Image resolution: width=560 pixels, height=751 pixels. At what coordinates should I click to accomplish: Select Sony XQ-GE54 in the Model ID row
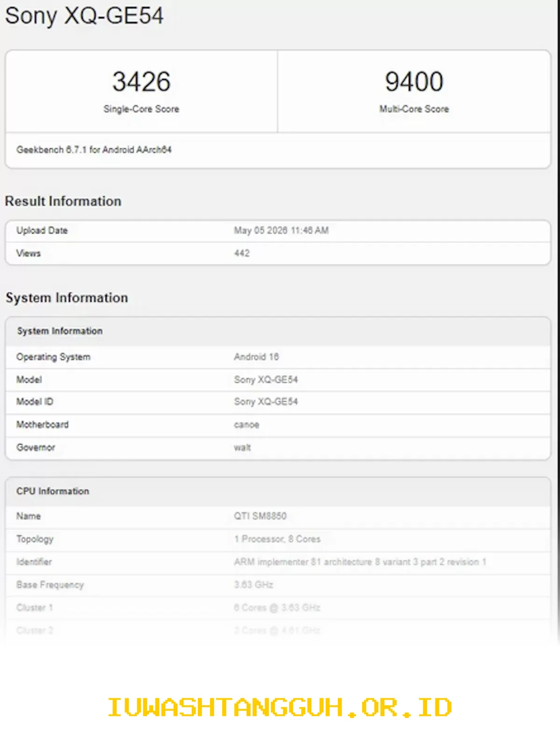pos(266,402)
